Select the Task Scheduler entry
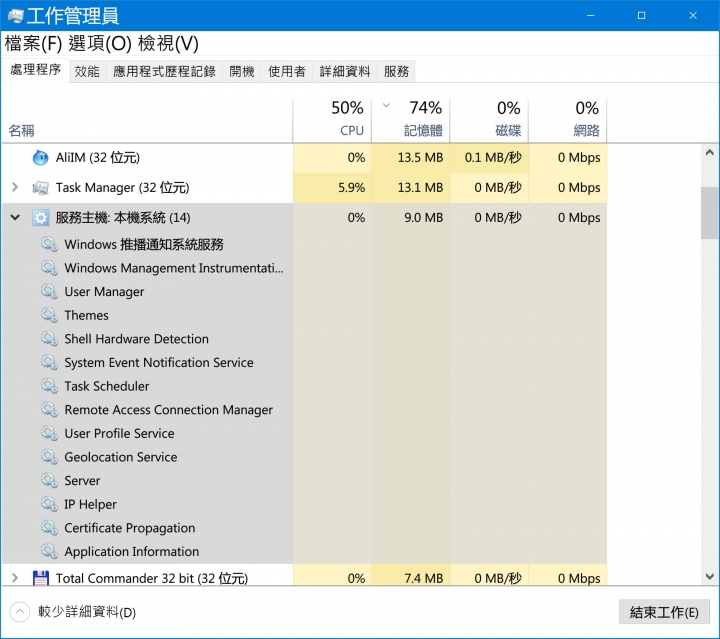This screenshot has height=639, width=720. tap(107, 386)
